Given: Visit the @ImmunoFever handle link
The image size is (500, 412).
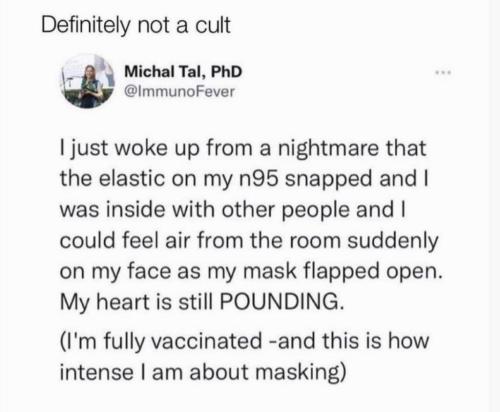Looking at the screenshot, I should pyautogui.click(x=179, y=91).
